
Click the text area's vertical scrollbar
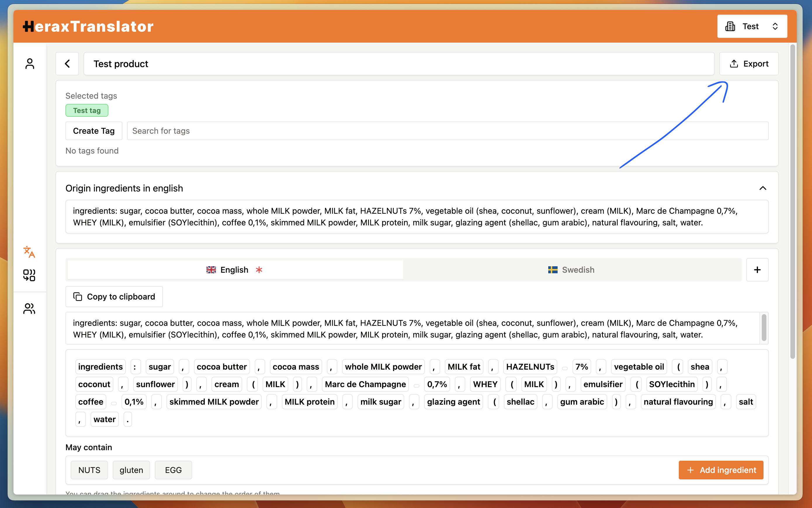click(764, 328)
